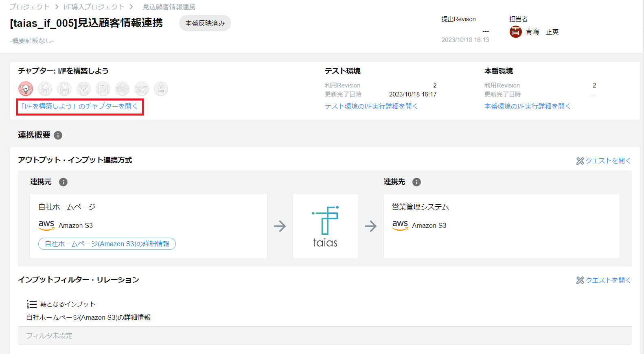Click the 青嶋 正英 user avatar

tap(516, 32)
